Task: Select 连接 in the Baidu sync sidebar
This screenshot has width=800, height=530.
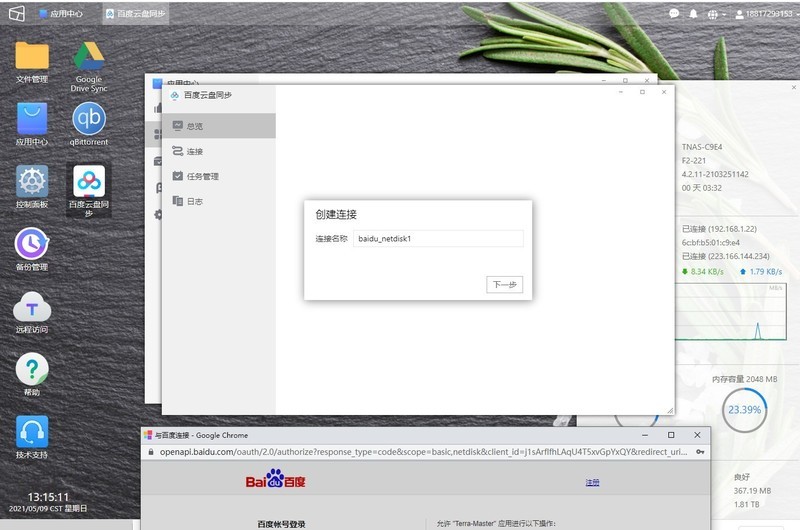Action: click(x=219, y=151)
